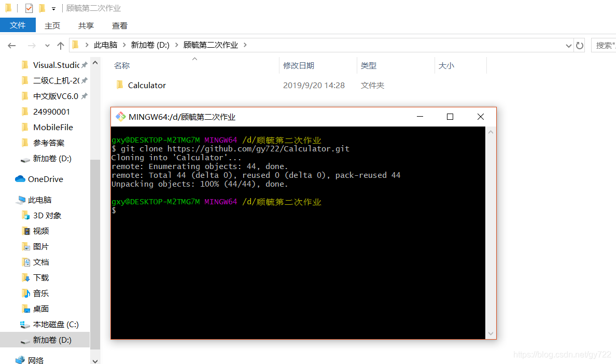
Task: Open 桌面 folder in sidebar
Action: [x=40, y=309]
